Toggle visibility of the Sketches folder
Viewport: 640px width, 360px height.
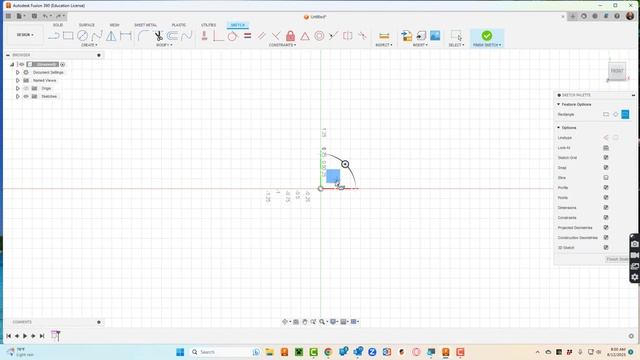[x=26, y=96]
